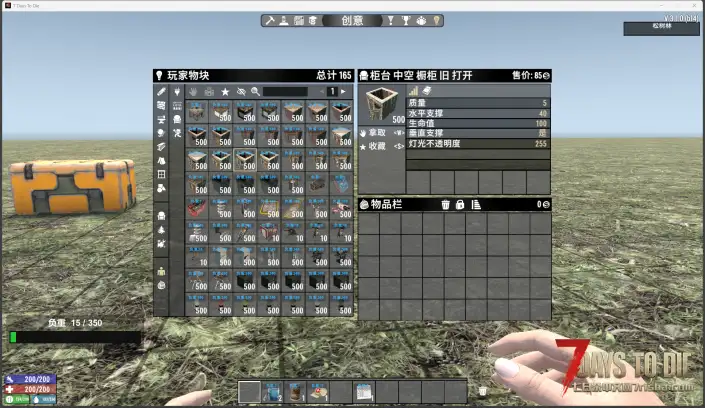Click the 质量 stat row
The image size is (705, 408).
(478, 103)
